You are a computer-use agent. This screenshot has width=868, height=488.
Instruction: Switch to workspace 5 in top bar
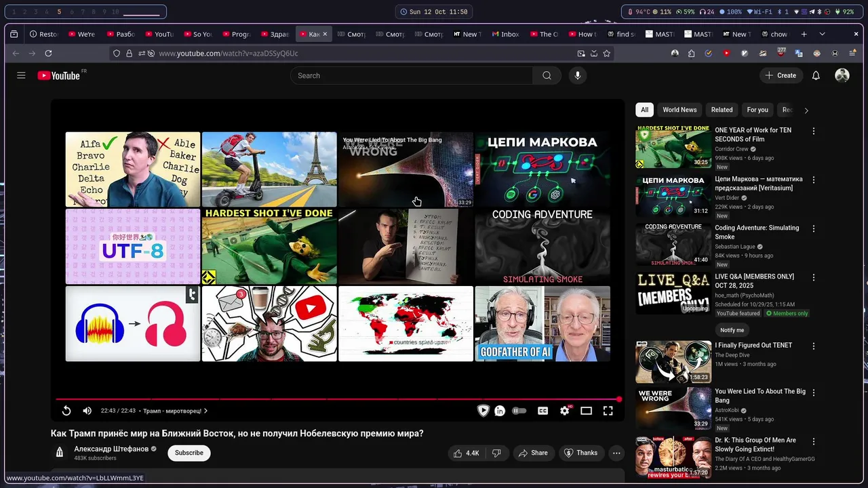(59, 12)
